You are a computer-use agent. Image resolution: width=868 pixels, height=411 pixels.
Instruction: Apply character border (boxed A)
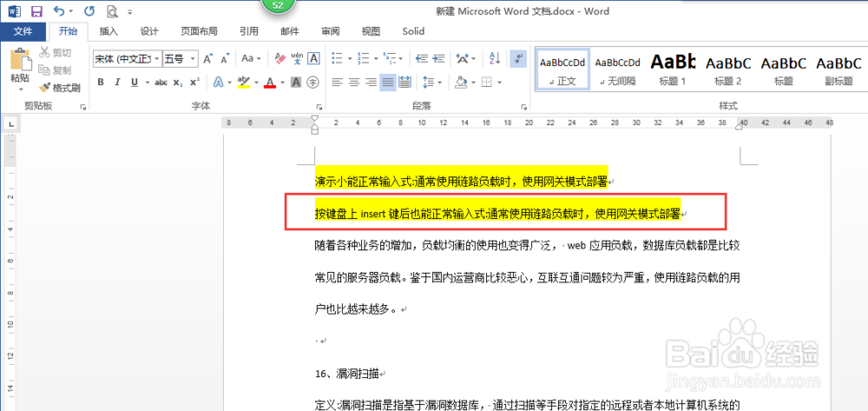pyautogui.click(x=313, y=58)
